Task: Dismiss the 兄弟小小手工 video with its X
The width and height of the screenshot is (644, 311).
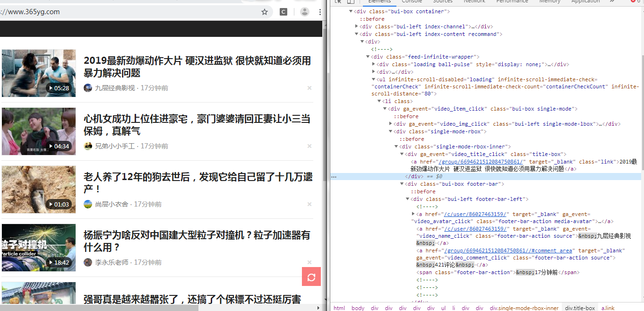Action: (309, 146)
